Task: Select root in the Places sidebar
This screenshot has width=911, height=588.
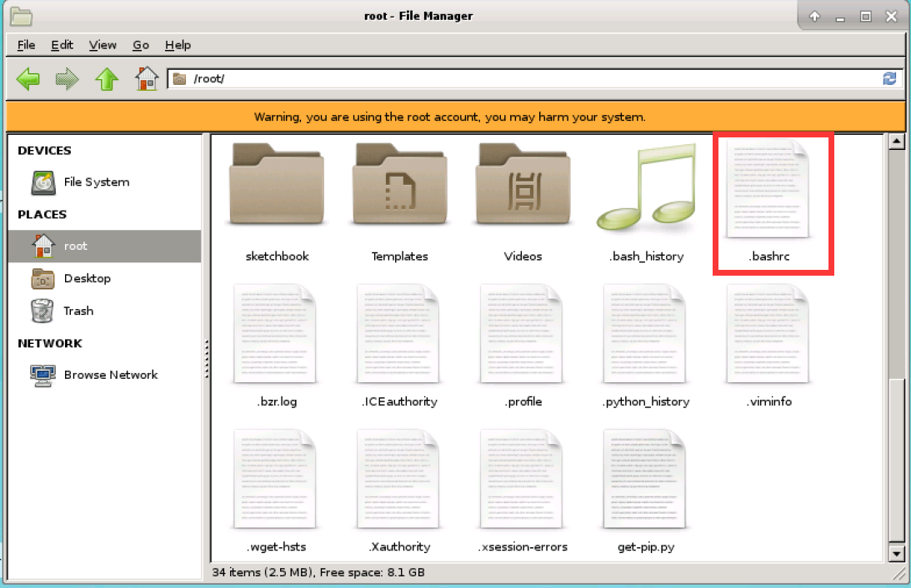Action: coord(104,247)
